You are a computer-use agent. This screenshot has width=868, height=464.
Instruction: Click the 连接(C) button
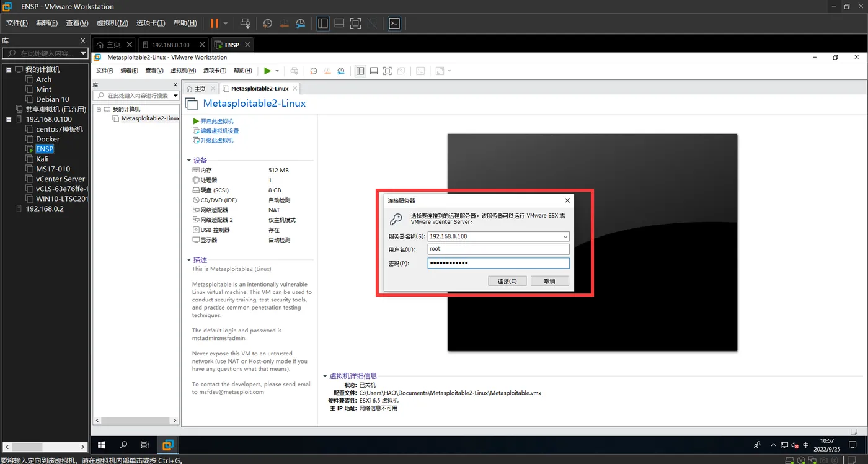point(507,281)
